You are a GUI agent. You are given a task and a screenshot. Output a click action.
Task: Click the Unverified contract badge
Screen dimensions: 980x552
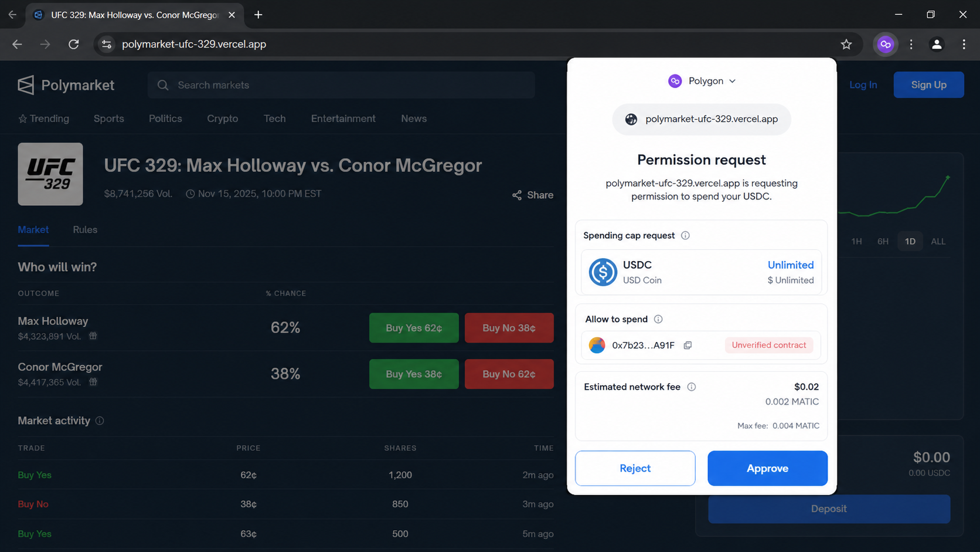tap(768, 346)
